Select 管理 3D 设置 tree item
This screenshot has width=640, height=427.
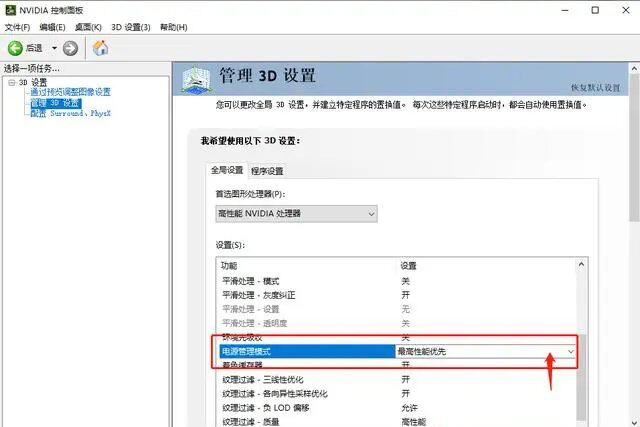point(56,103)
